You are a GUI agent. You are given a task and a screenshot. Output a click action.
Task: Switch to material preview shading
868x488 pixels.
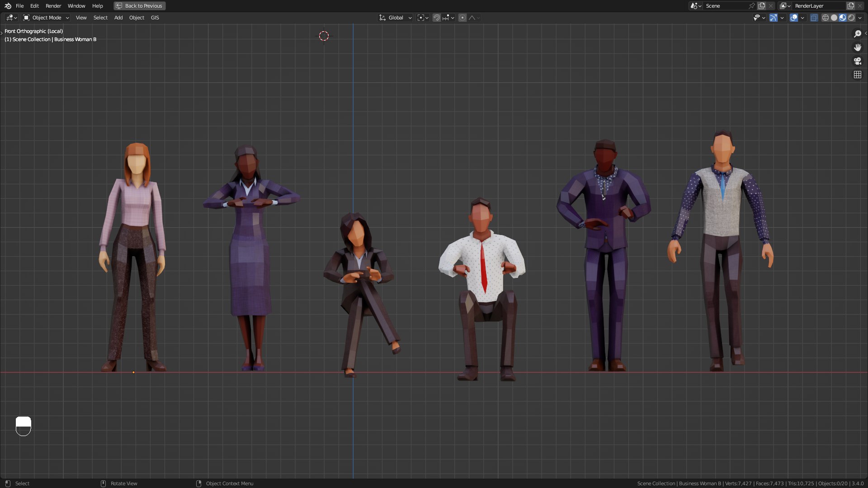pos(843,18)
